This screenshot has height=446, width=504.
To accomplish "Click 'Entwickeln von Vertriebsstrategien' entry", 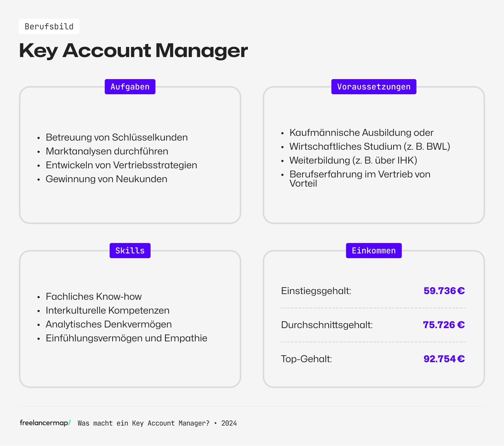I will (121, 165).
